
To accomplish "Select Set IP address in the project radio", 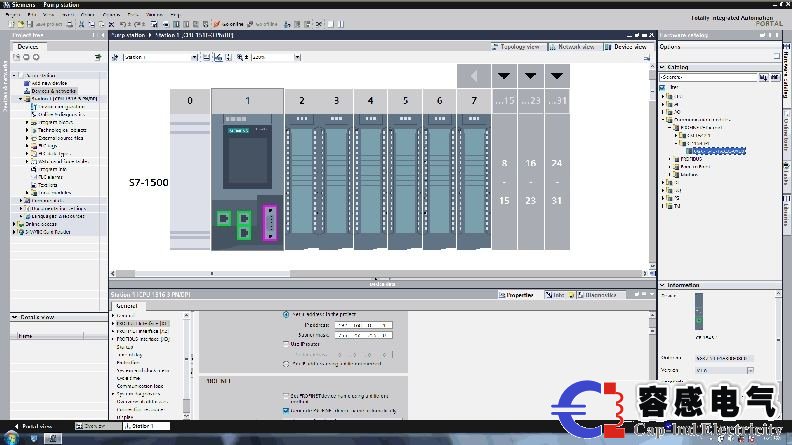I will (286, 314).
